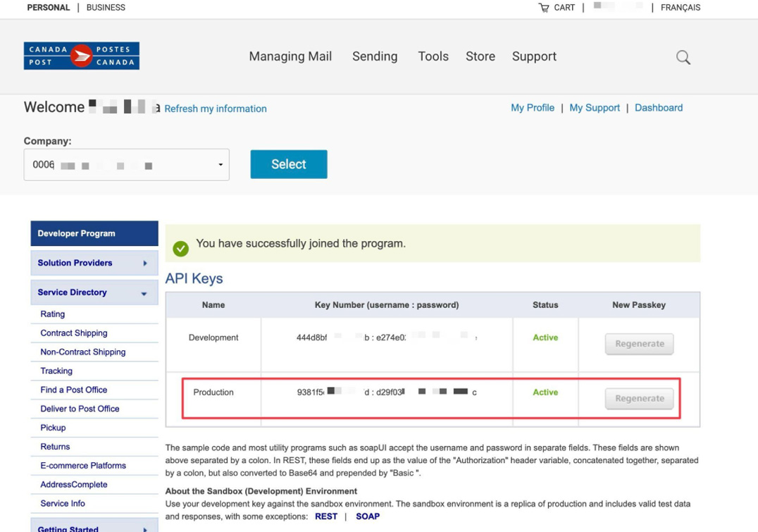Open the Developer Program sidebar header
This screenshot has height=532, width=758.
coord(94,234)
